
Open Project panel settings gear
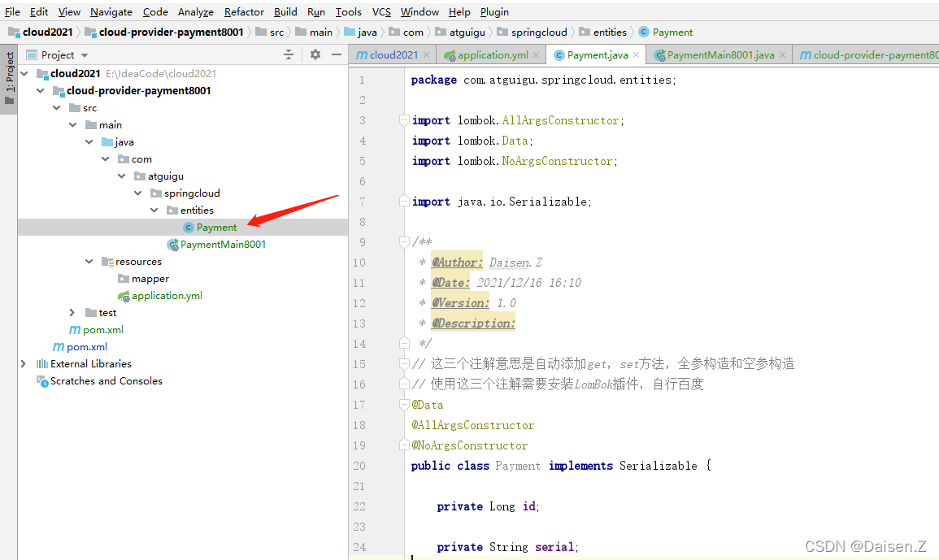315,55
